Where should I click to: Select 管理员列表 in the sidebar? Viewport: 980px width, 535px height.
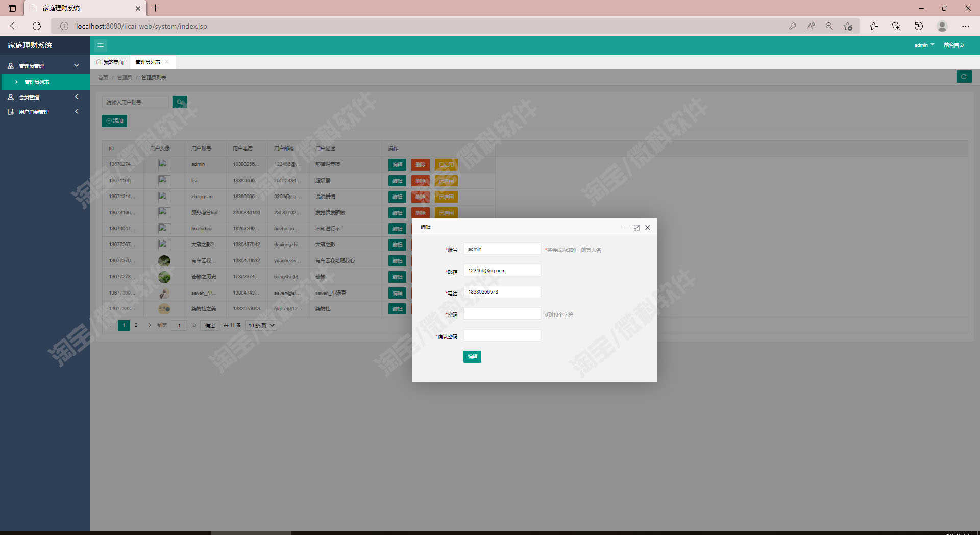click(x=45, y=82)
